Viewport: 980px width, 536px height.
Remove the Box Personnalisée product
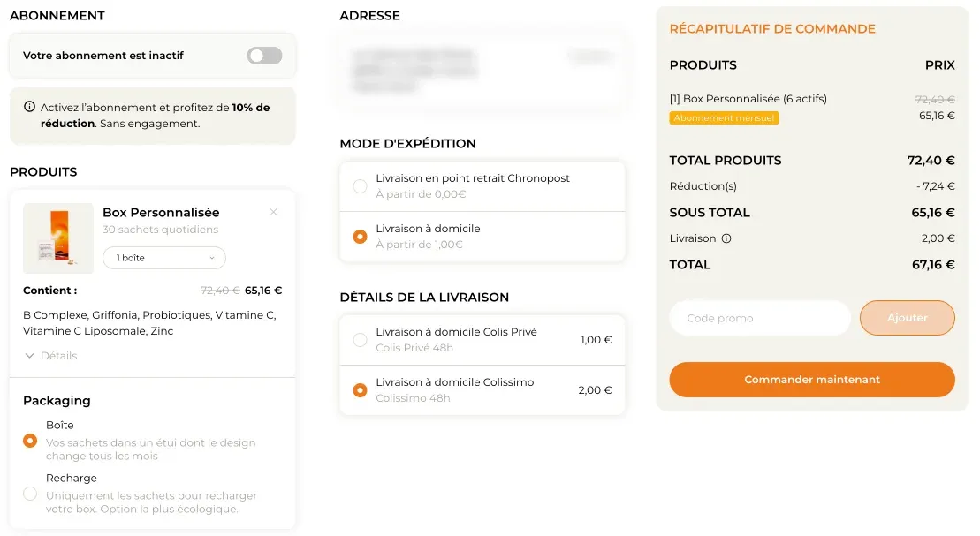[x=274, y=212]
